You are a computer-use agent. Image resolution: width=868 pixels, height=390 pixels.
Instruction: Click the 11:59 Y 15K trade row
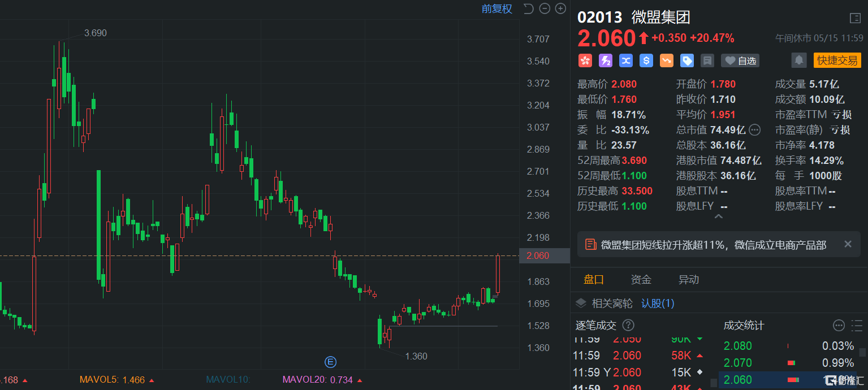coord(639,372)
